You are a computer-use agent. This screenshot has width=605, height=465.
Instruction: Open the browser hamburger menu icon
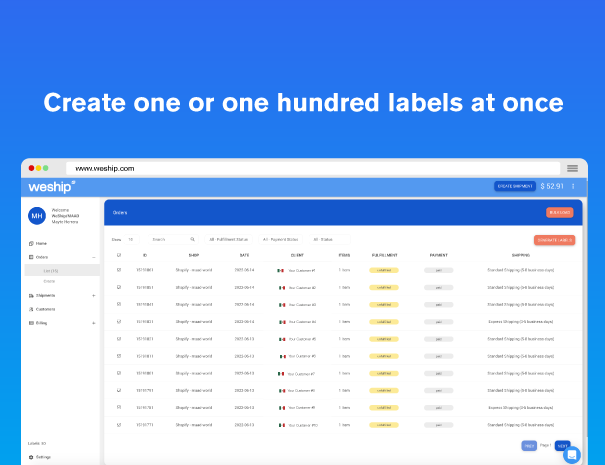[x=572, y=168]
